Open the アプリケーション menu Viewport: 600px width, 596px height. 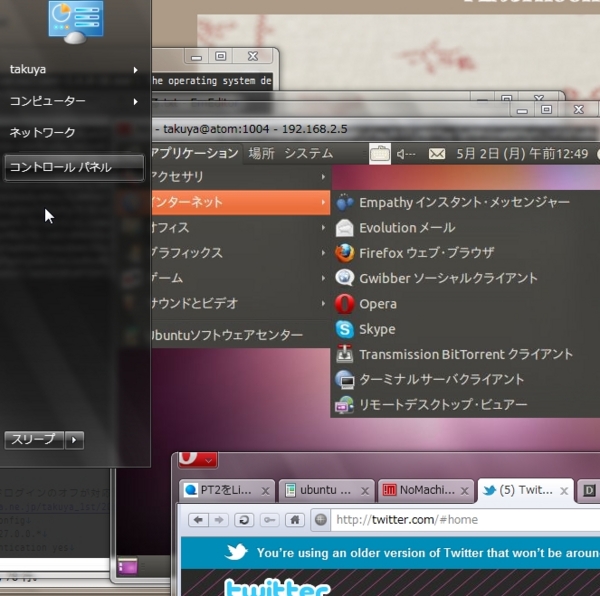pyautogui.click(x=195, y=154)
